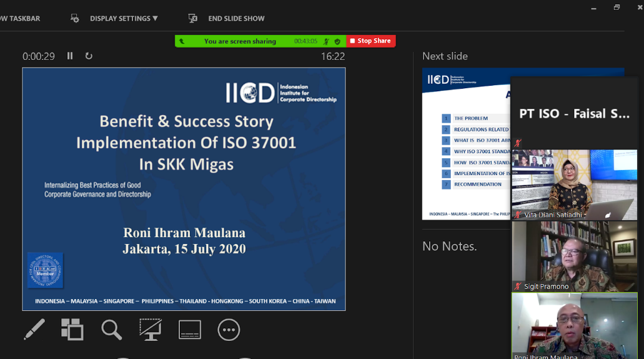Stop the Zoom screen share
644x359 pixels.
point(371,41)
